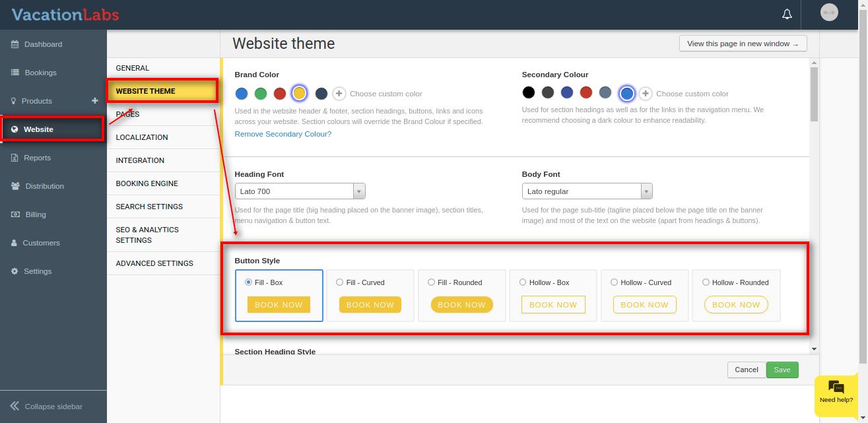Open the SEO & Analytics Settings tab
The image size is (868, 423).
(x=147, y=235)
